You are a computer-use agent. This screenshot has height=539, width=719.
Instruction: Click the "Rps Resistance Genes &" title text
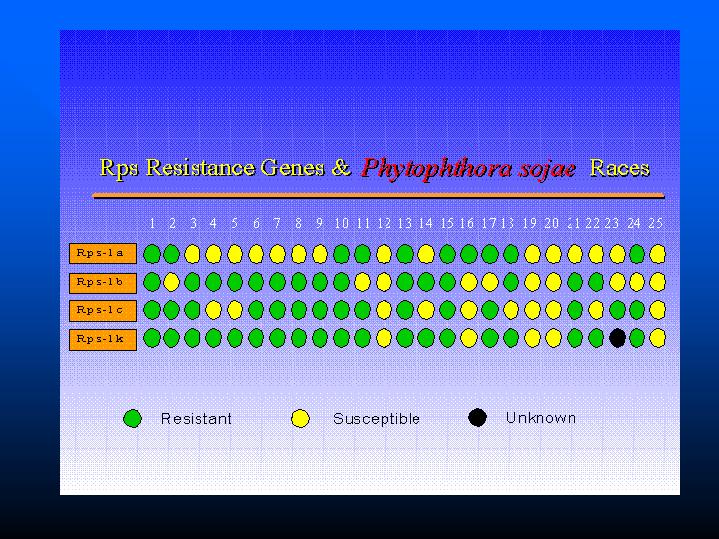tap(225, 168)
